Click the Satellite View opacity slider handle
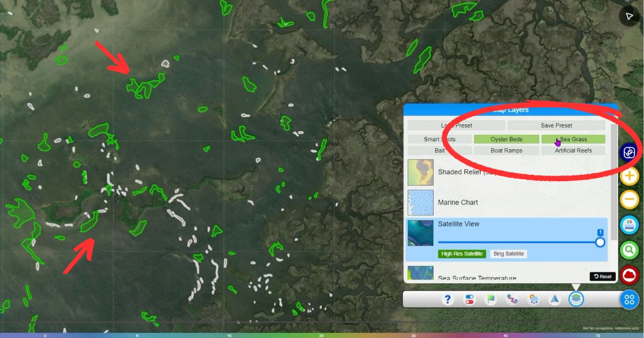The height and width of the screenshot is (338, 644). coord(600,242)
